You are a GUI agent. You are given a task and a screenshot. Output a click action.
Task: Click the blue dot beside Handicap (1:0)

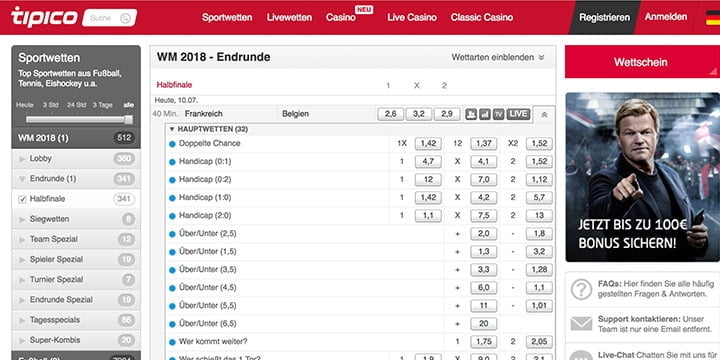click(172, 198)
